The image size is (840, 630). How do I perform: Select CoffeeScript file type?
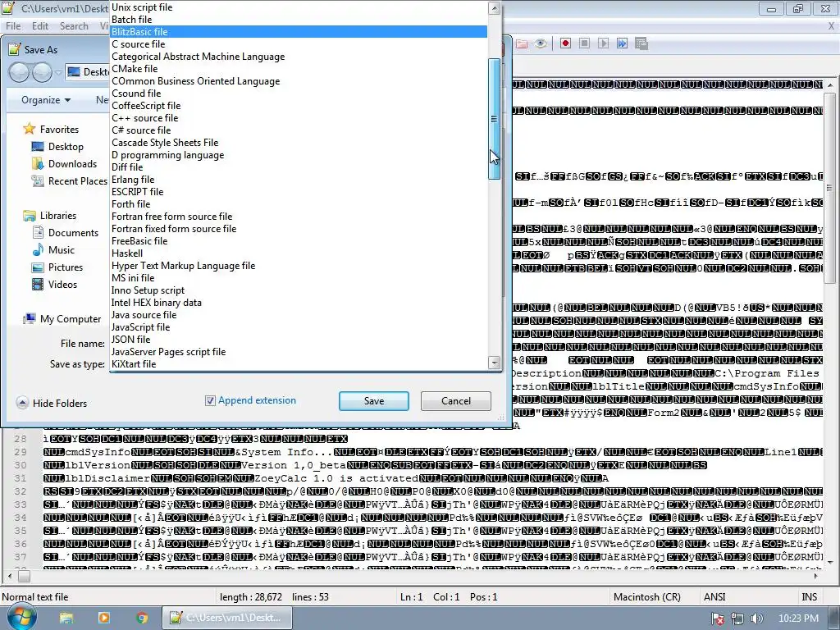point(299,106)
